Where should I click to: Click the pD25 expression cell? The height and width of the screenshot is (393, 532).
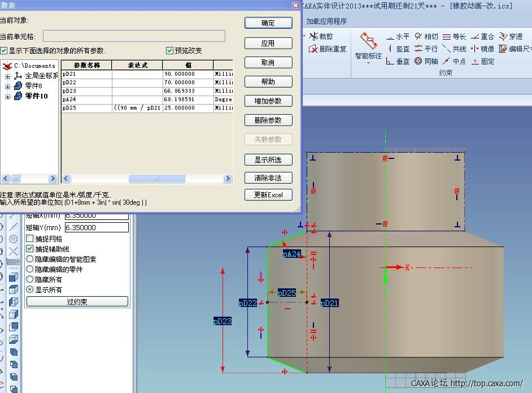pos(137,108)
